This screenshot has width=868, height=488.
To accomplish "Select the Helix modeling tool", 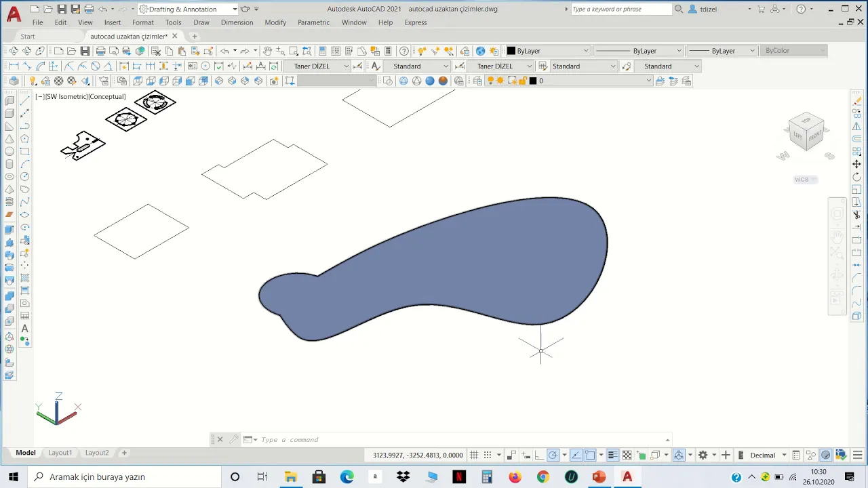I will pos(9,202).
